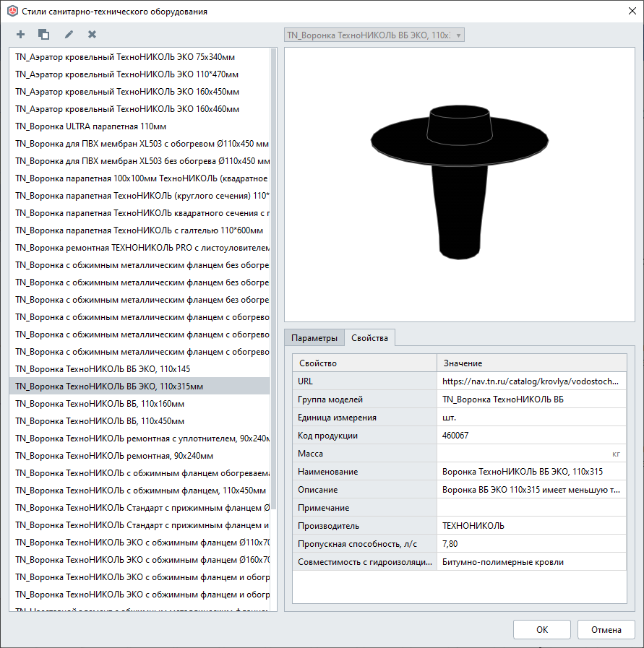Image resolution: width=644 pixels, height=648 pixels.
Task: Duplicate the selected style with the copy icon
Action: 44,34
